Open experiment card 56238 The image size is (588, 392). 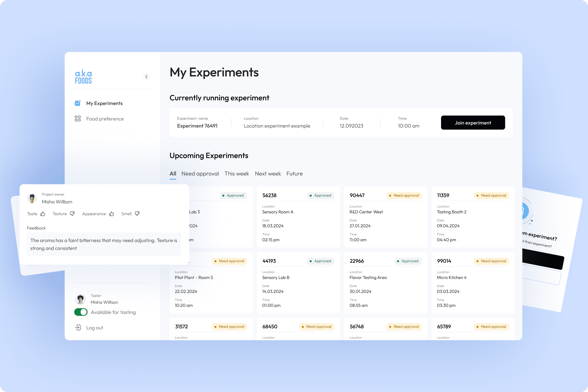tap(298, 217)
